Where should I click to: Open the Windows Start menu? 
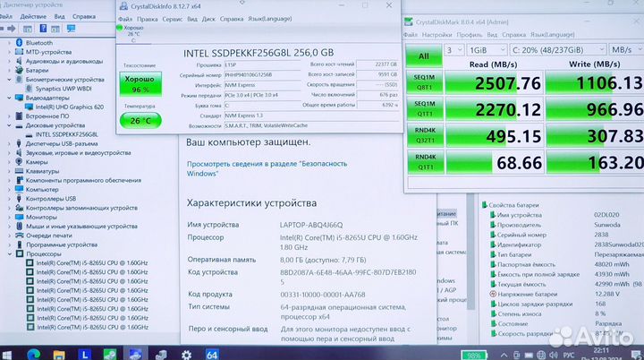click(x=6, y=355)
